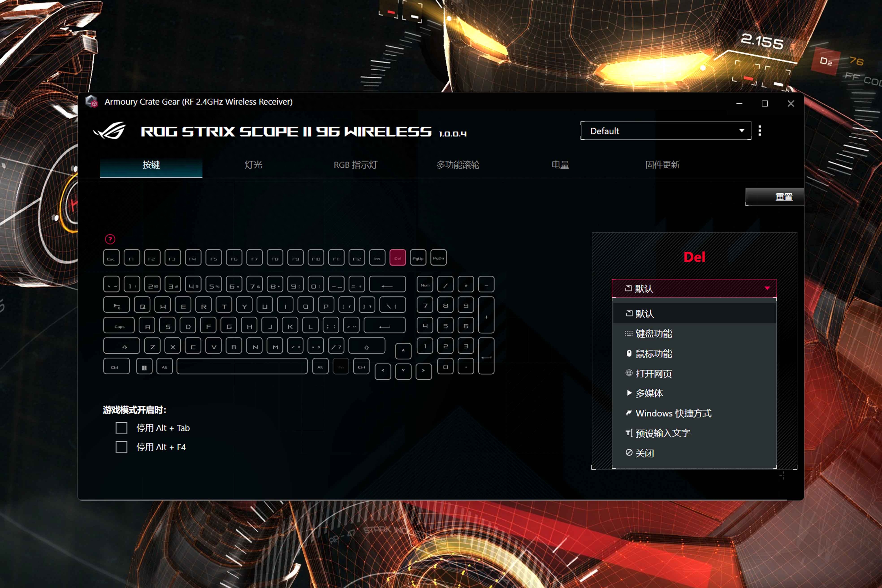Select the Ins key on keyboard layout
This screenshot has height=588, width=882.
[377, 258]
